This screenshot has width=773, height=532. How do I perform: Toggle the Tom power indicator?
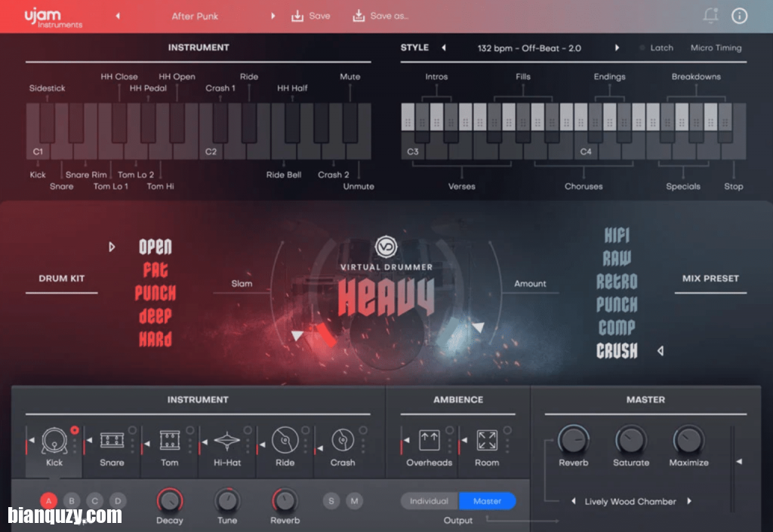click(x=189, y=431)
